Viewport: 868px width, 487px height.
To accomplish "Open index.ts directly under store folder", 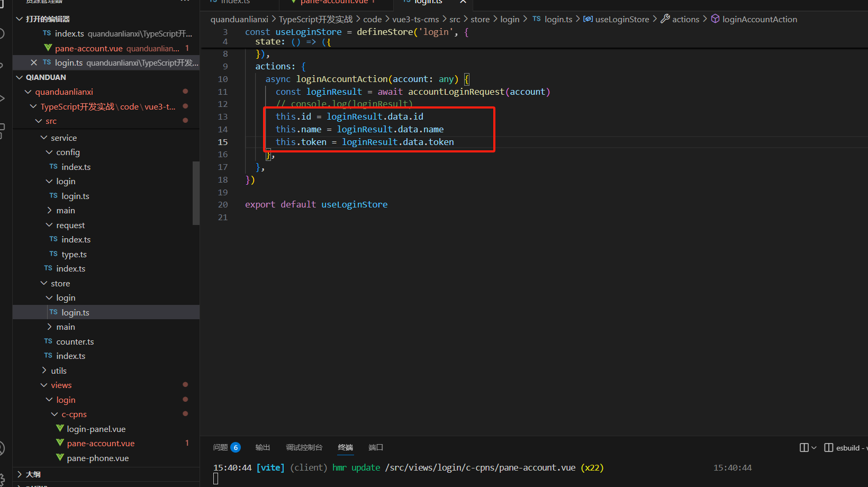I will [71, 356].
